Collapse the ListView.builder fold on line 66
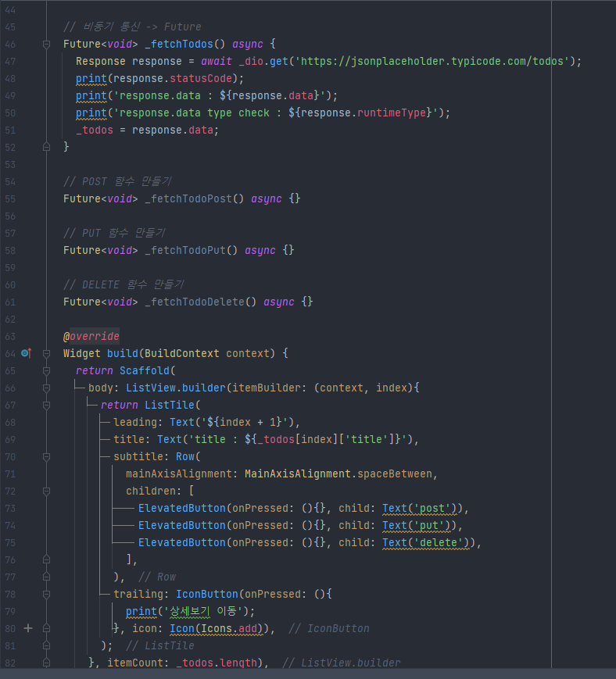This screenshot has height=679, width=616. [46, 388]
